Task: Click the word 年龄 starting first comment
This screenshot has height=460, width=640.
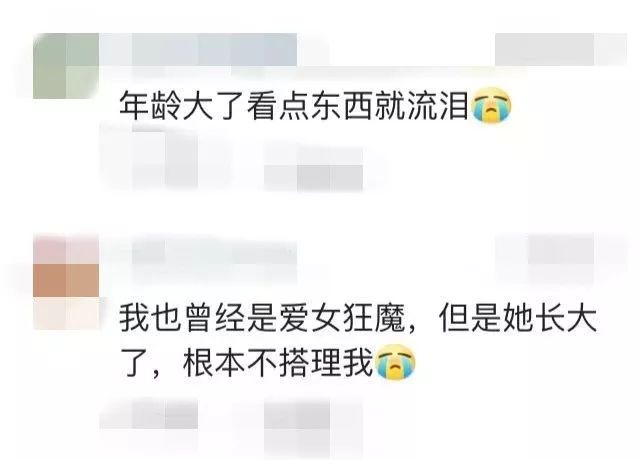Action: [150, 106]
